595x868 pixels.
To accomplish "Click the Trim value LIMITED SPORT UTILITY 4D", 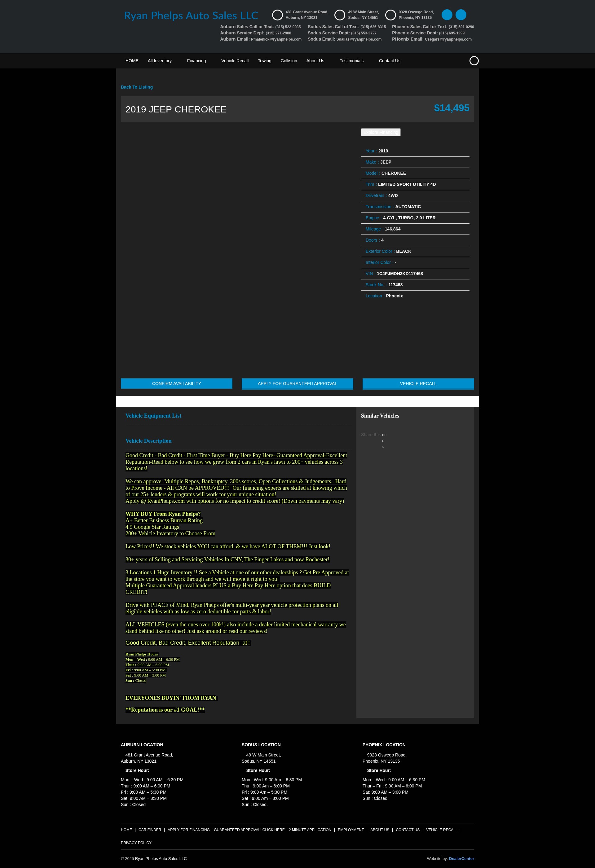I will pos(407,185).
